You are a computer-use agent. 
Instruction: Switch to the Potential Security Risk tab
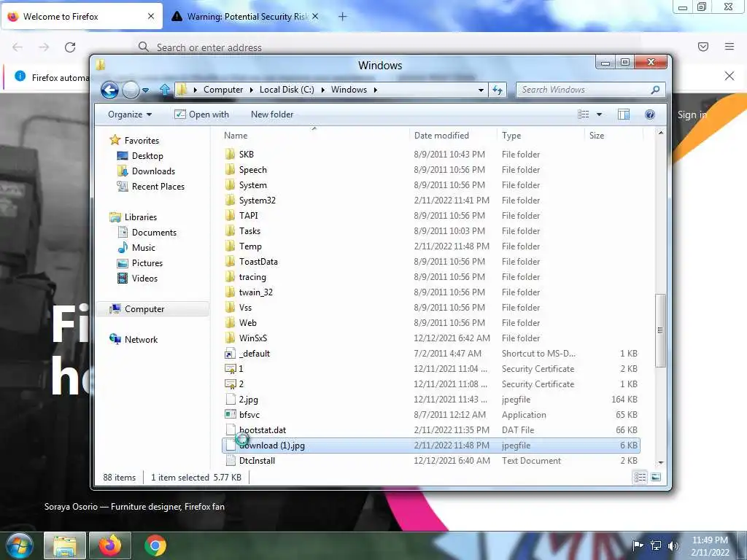(x=244, y=17)
